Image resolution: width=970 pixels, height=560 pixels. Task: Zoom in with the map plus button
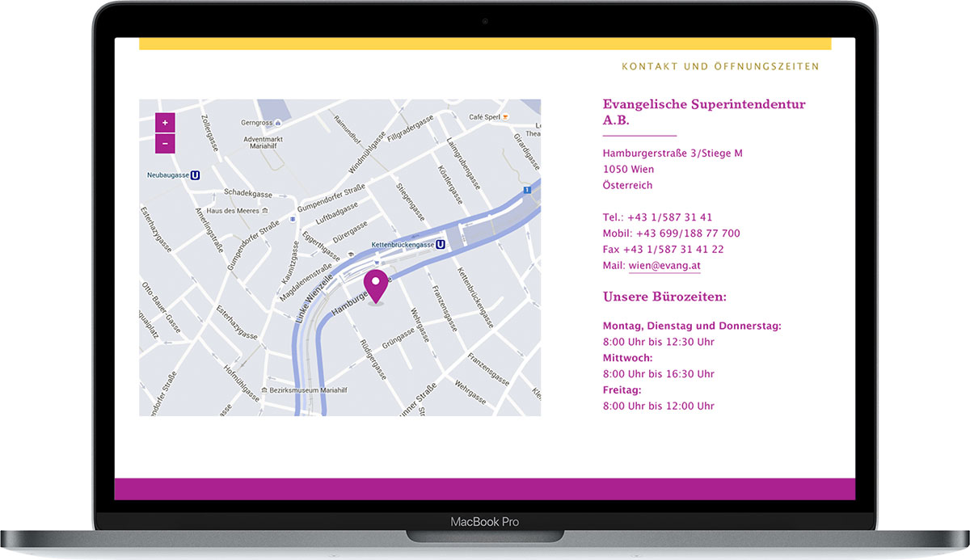[165, 123]
